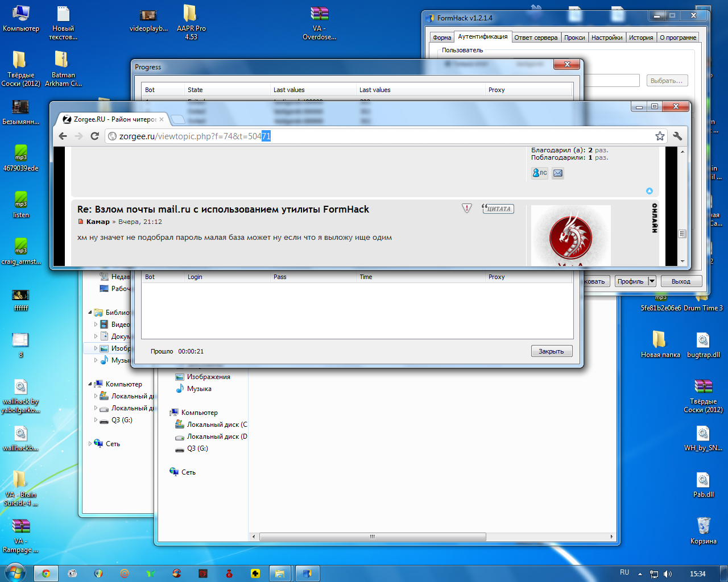Image resolution: width=728 pixels, height=582 pixels.
Task: Open the FormHack mail.ru post title link
Action: click(x=224, y=209)
